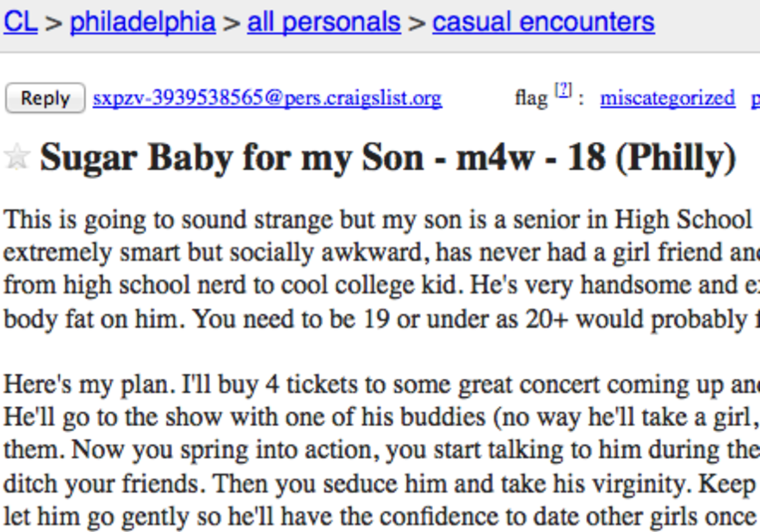Click the cut-off flag link after miscategorized
Image resolution: width=760 pixels, height=532 pixels.
click(x=756, y=99)
